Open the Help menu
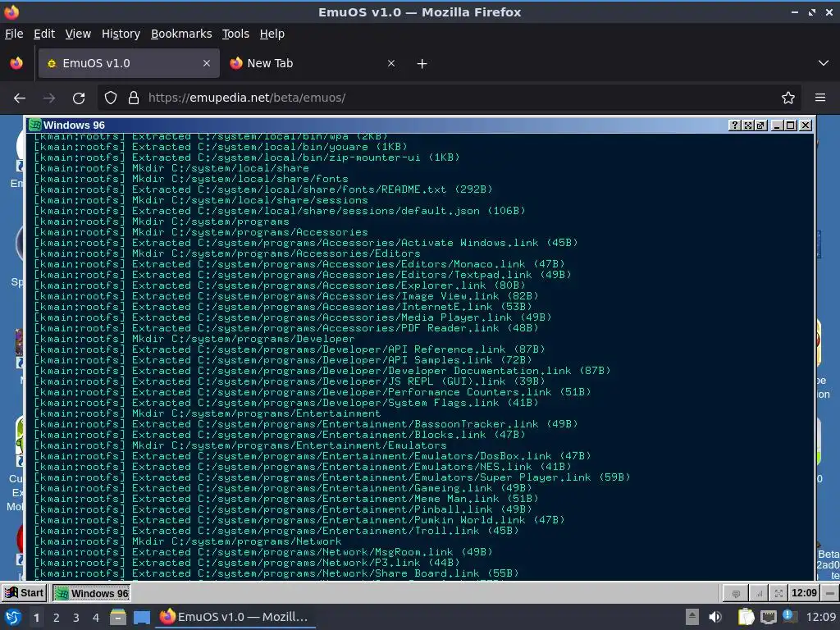840x630 pixels. [272, 34]
